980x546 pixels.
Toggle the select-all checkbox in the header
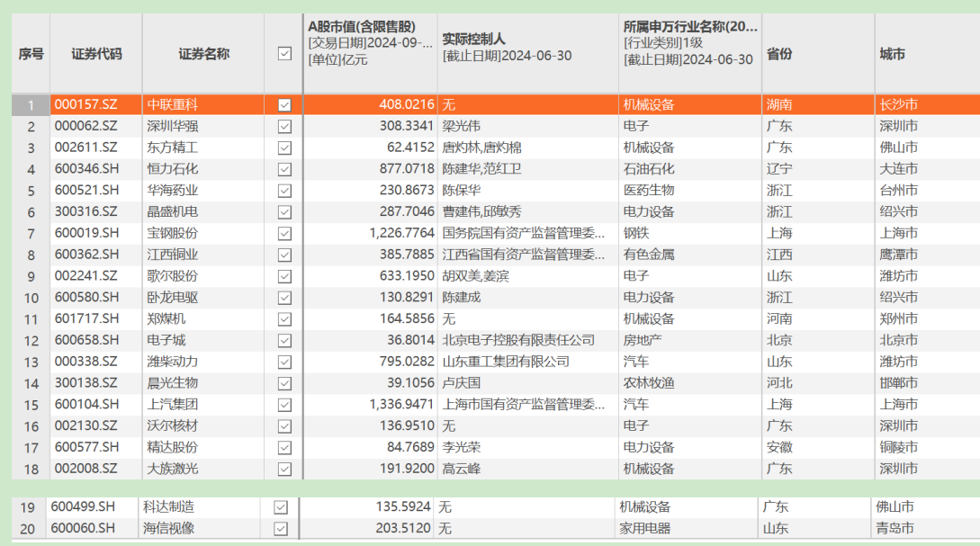(x=284, y=54)
